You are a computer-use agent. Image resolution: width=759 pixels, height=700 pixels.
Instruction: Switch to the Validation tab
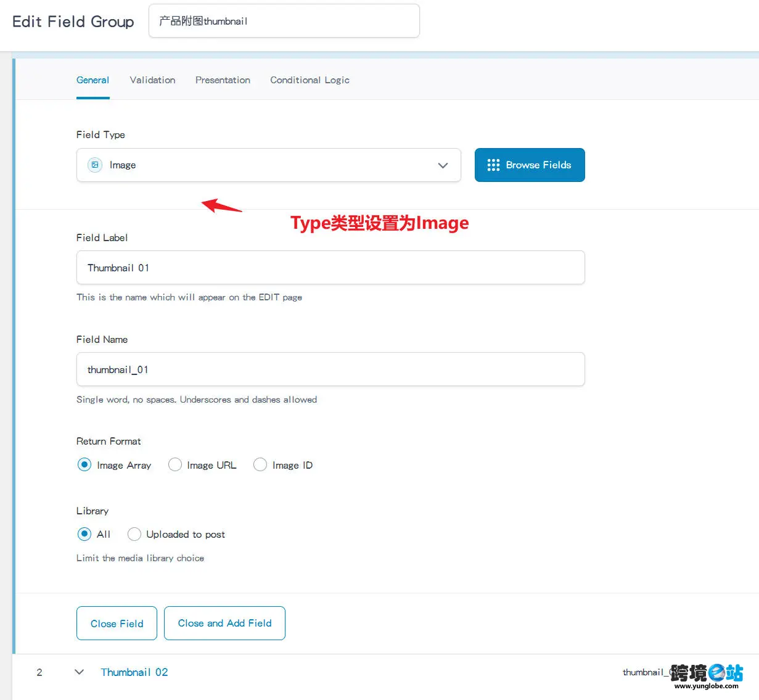(152, 80)
